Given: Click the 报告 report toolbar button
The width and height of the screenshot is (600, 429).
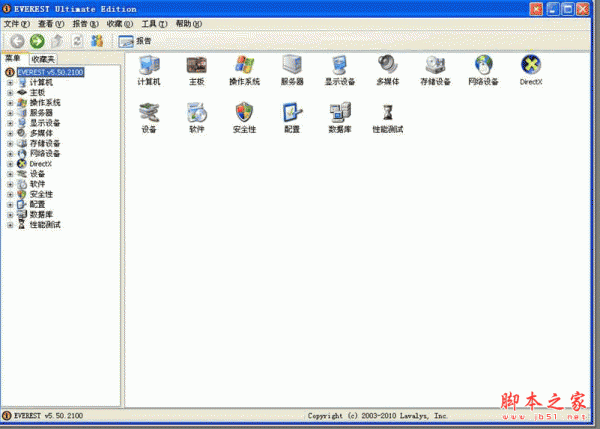Looking at the screenshot, I should [135, 41].
